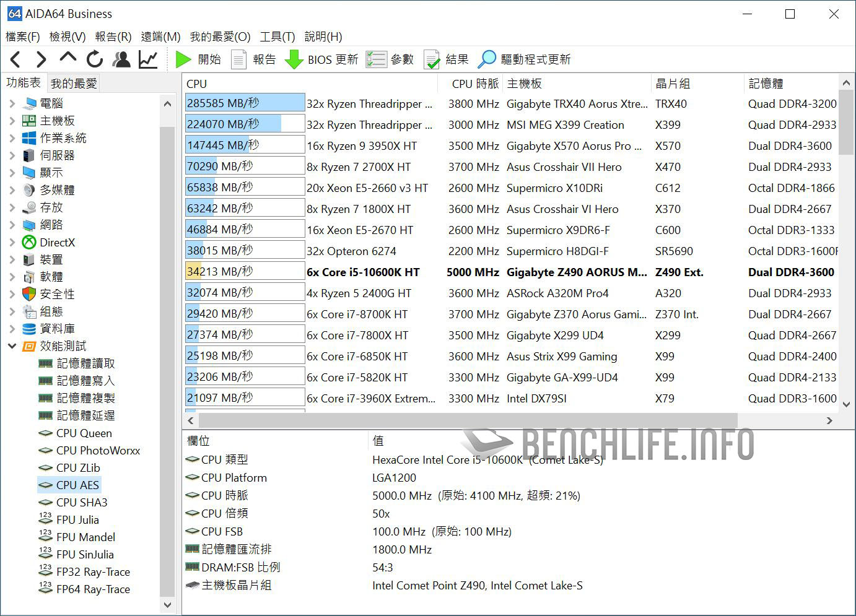856x616 pixels.
Task: Navigate back with the left arrow
Action: tap(16, 59)
